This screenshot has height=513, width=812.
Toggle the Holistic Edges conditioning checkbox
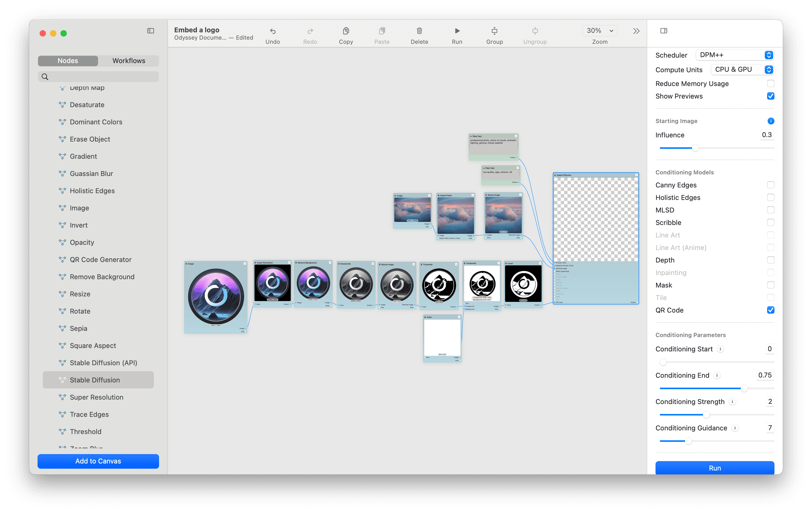coord(770,197)
